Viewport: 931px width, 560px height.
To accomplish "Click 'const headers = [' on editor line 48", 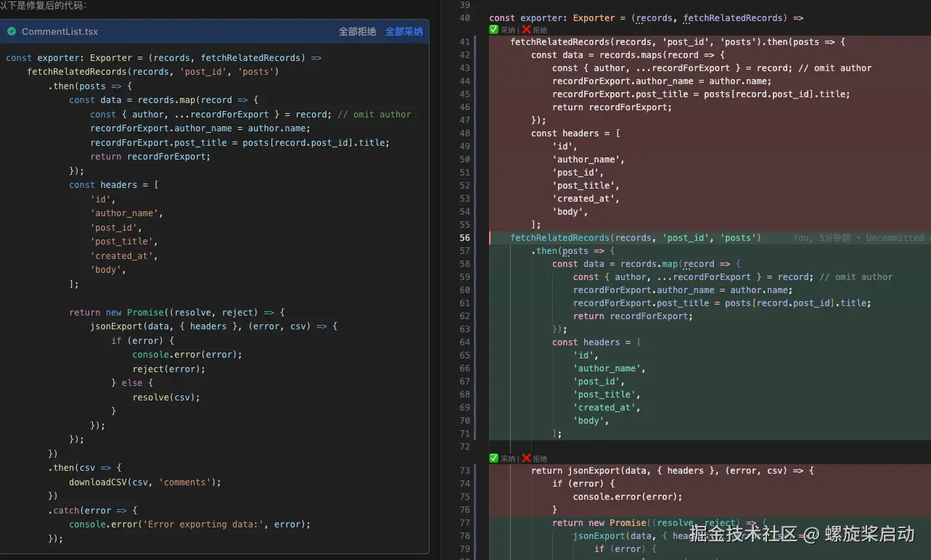I will coord(576,133).
